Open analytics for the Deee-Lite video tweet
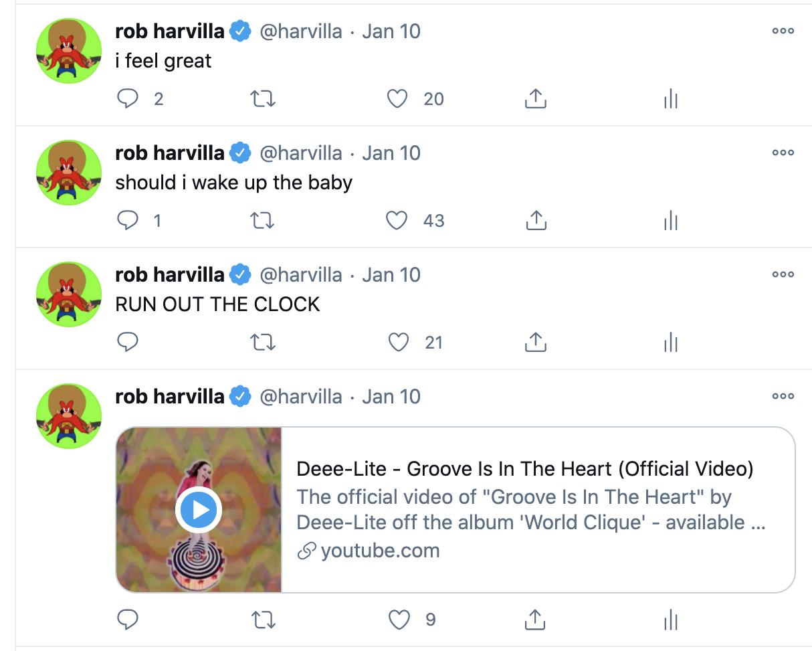812x651 pixels. tap(670, 620)
